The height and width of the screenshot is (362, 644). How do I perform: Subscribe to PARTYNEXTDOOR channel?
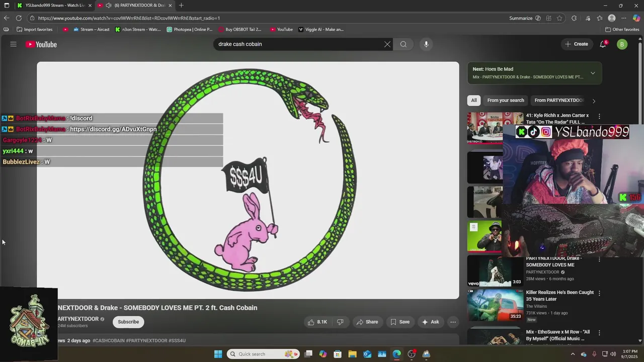tap(128, 322)
